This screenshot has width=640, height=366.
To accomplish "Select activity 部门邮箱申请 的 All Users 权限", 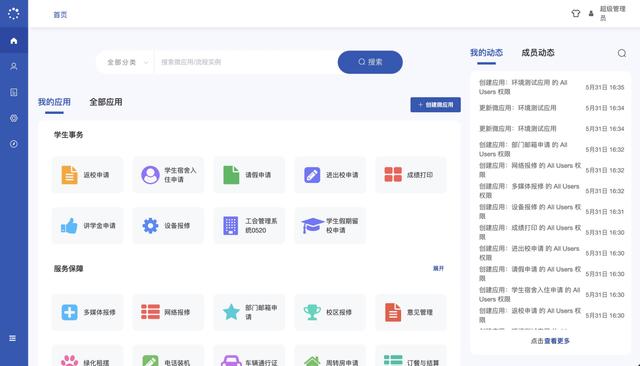I will pos(551,149).
